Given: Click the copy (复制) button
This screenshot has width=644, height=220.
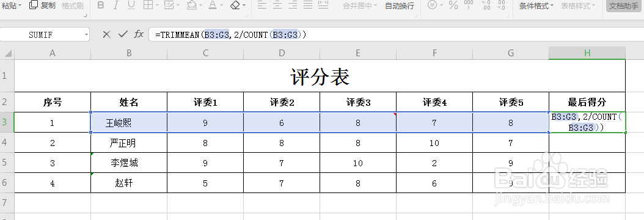Looking at the screenshot, I should pyautogui.click(x=43, y=5).
